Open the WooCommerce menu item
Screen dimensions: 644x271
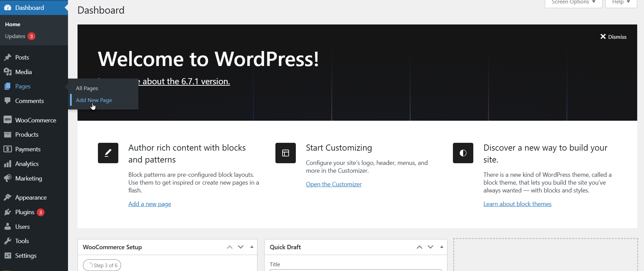36,120
